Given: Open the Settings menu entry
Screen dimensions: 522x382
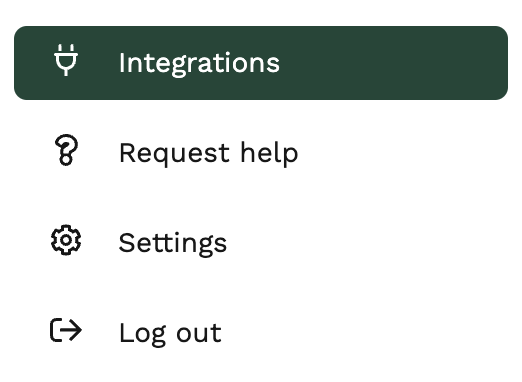Looking at the screenshot, I should coord(261,243).
